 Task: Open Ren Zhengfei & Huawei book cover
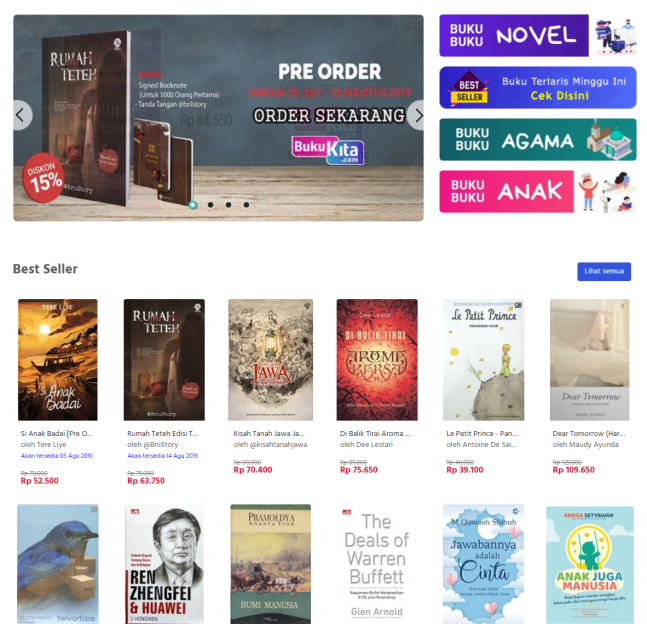tap(164, 564)
